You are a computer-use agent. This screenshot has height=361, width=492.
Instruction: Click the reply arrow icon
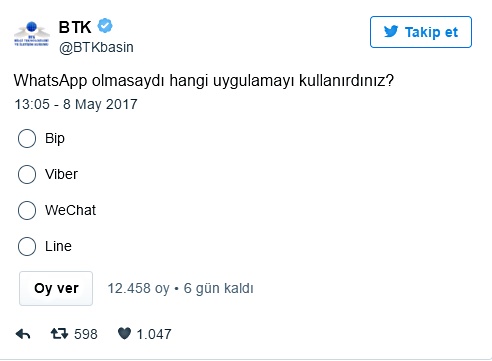(x=23, y=334)
